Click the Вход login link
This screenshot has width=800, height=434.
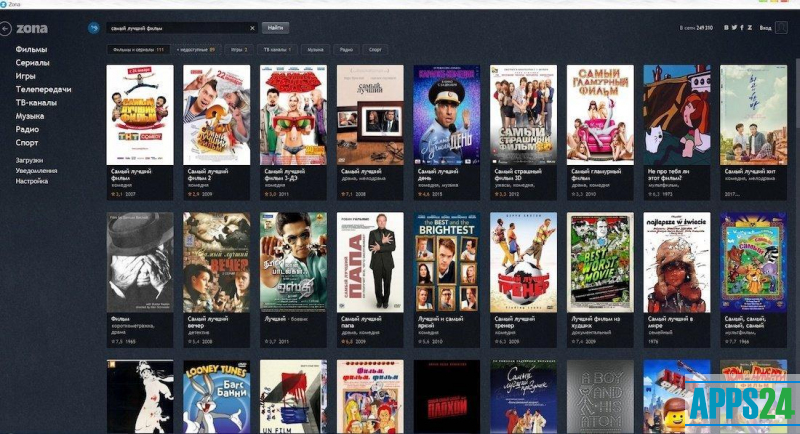point(765,28)
